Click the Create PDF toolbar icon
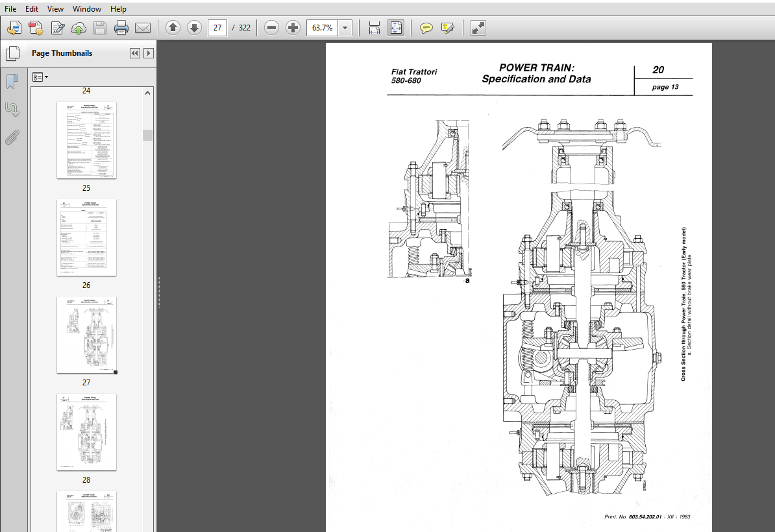 pos(14,28)
